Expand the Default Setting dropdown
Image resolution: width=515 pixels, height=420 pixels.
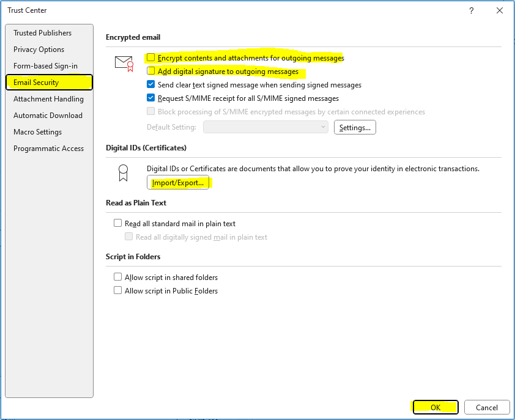[x=265, y=127]
